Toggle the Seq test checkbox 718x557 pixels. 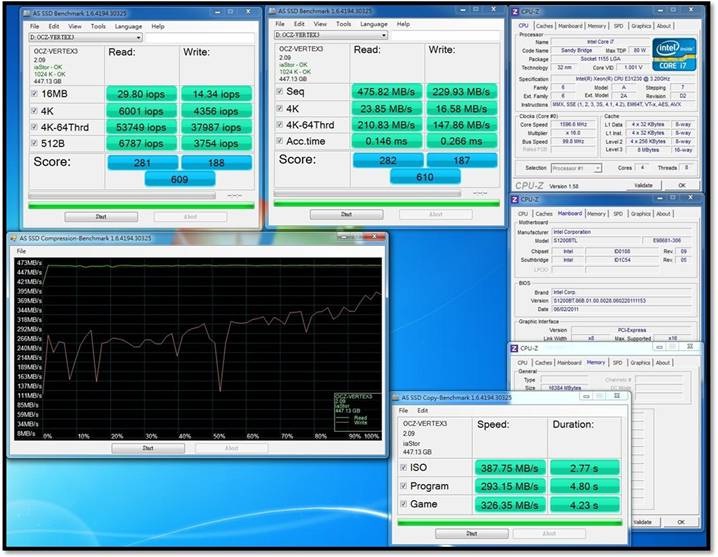[x=280, y=91]
